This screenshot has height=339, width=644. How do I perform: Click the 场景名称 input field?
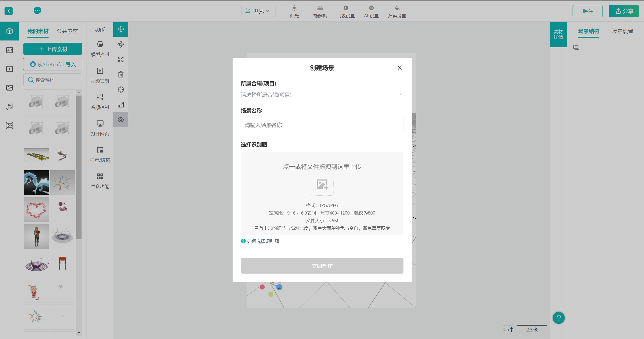tap(322, 125)
